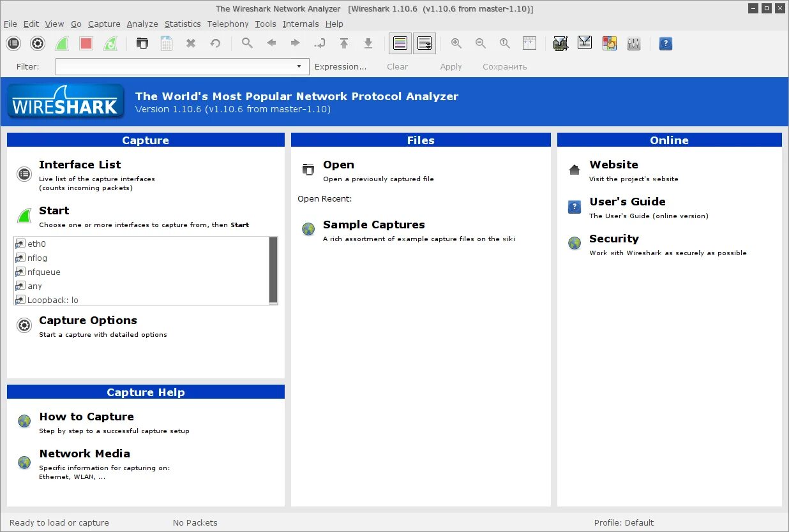789x532 pixels.
Task: Open Network Media help link
Action: point(84,454)
